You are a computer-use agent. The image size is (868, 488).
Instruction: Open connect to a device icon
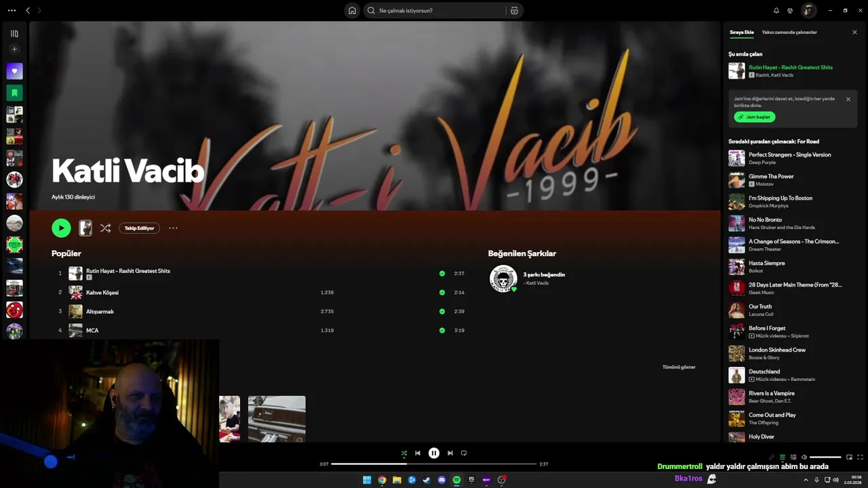tap(793, 457)
